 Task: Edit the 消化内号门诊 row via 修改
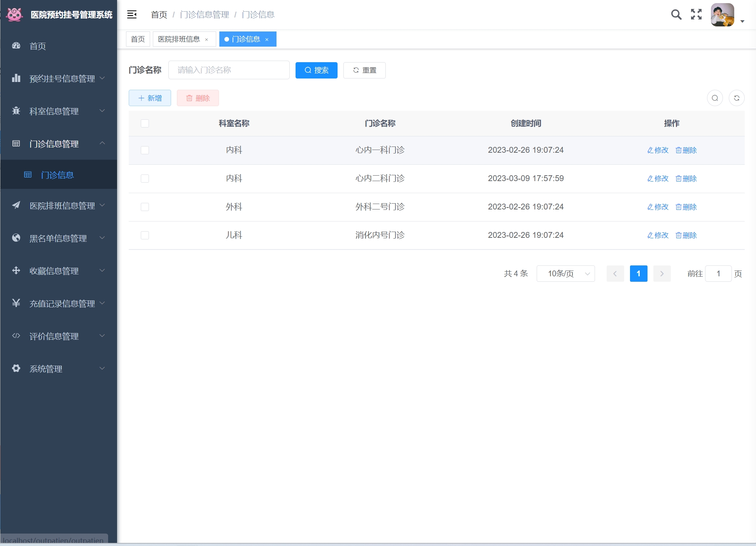[x=658, y=235]
